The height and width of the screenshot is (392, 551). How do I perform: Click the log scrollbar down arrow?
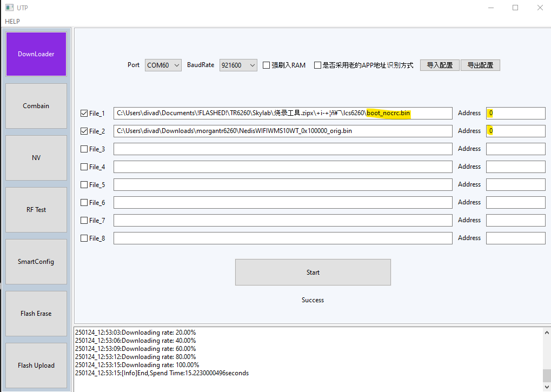[x=547, y=387]
